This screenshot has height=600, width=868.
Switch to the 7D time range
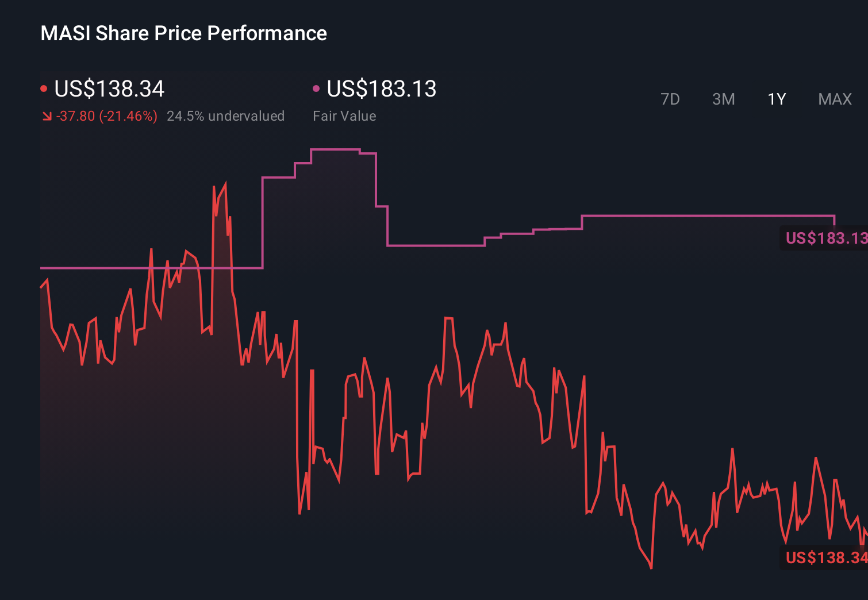pos(671,99)
